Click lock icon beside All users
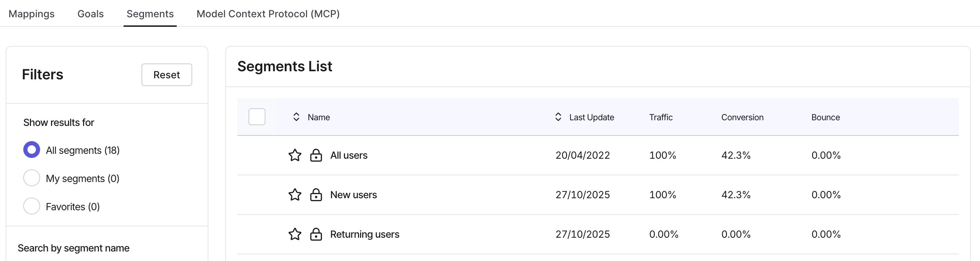 coord(316,155)
